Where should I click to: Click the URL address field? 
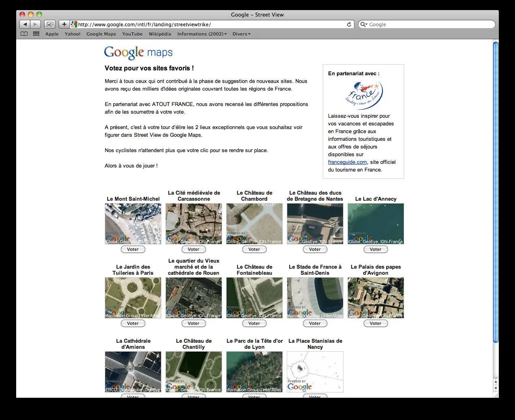tap(212, 24)
